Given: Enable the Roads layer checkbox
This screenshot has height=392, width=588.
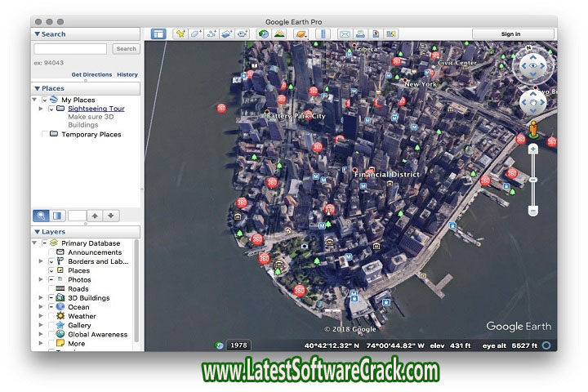Looking at the screenshot, I should [x=51, y=289].
